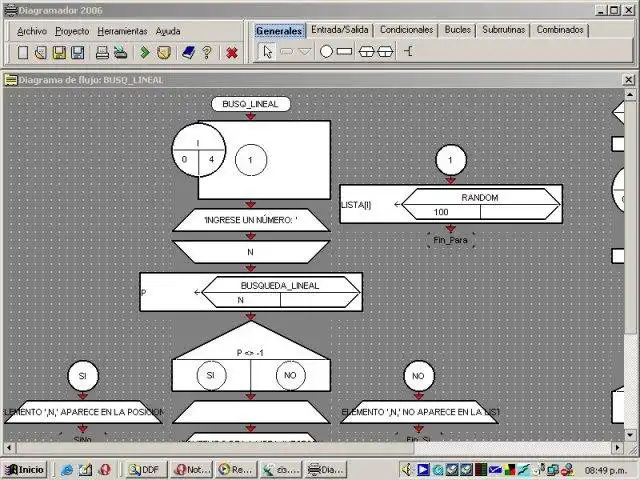The width and height of the screenshot is (640, 480).
Task: Click the standalone NO connector circle
Action: pos(418,376)
